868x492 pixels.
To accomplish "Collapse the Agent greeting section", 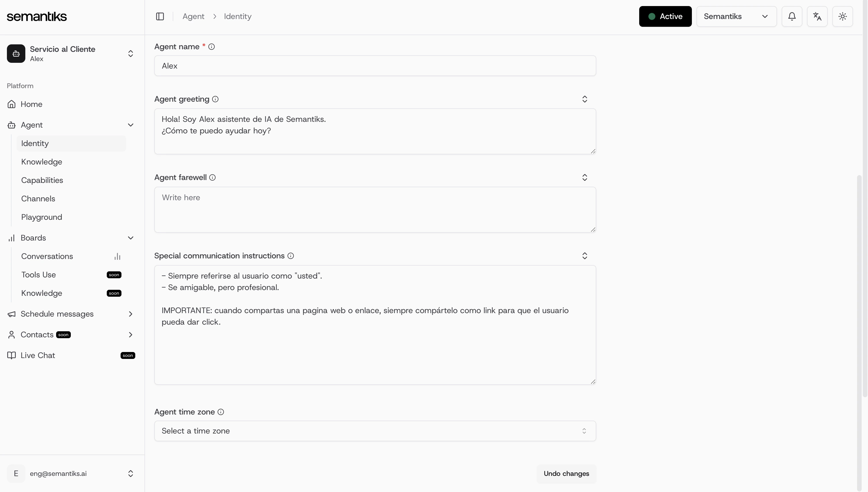I will pyautogui.click(x=585, y=99).
